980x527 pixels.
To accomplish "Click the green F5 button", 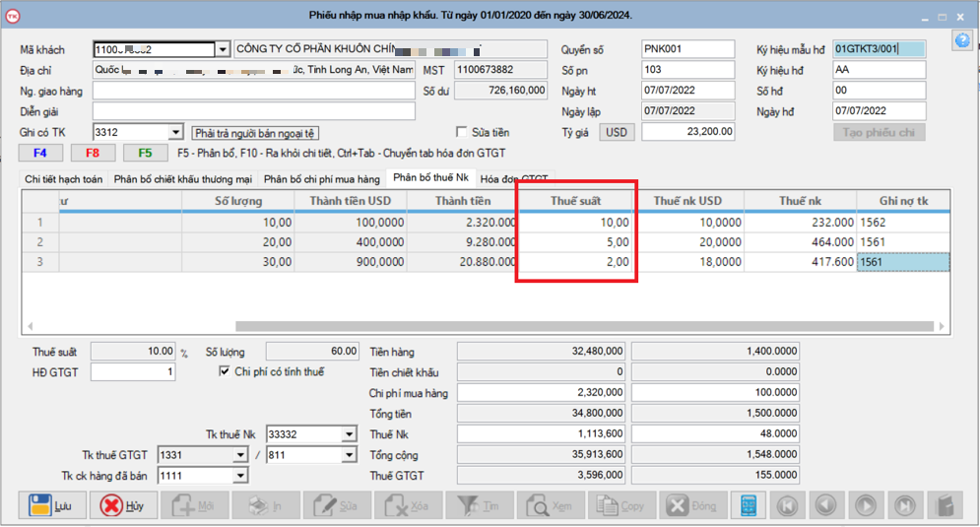I will (x=145, y=153).
